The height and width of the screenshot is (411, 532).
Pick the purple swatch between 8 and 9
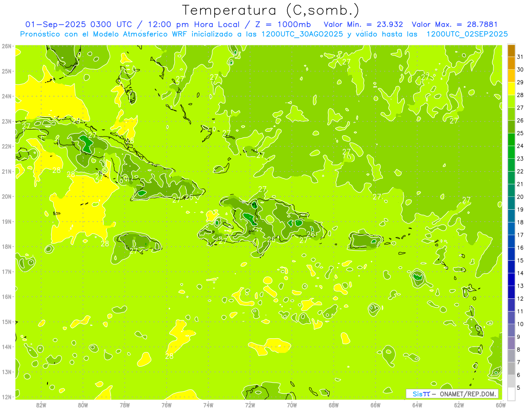(511, 343)
